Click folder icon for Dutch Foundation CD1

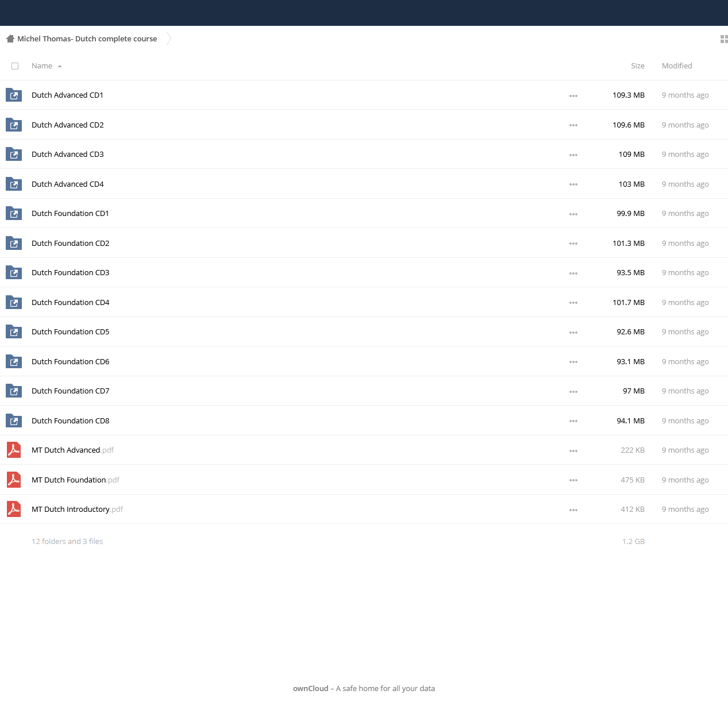click(14, 213)
